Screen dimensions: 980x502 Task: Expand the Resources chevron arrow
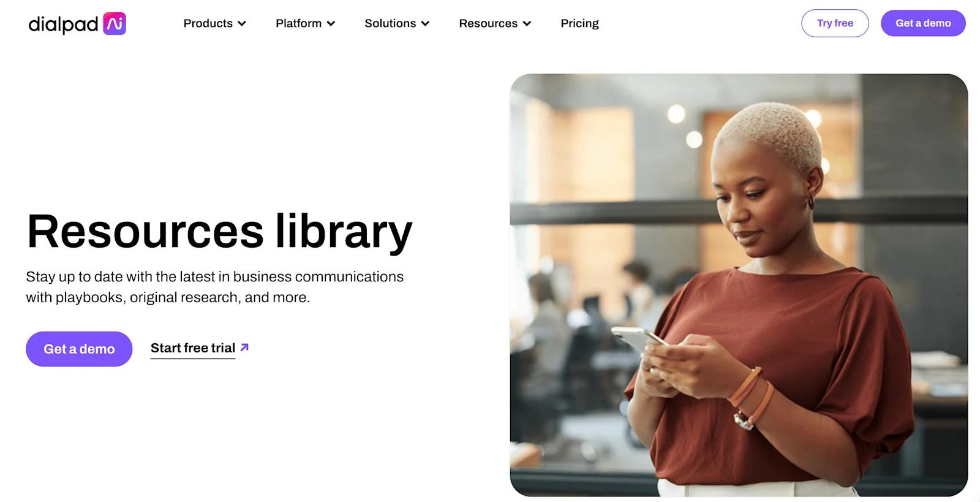[x=527, y=24]
